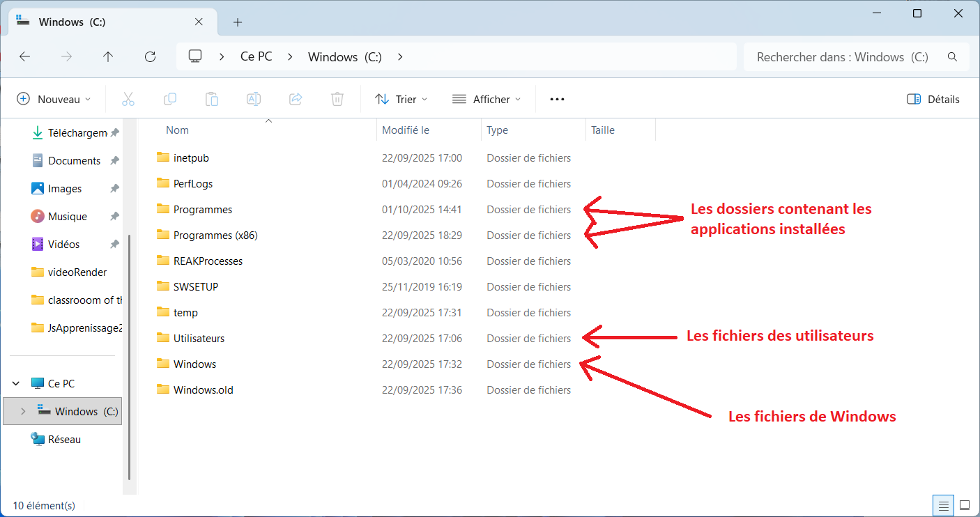Sort by the Modifié le column header

pos(406,130)
